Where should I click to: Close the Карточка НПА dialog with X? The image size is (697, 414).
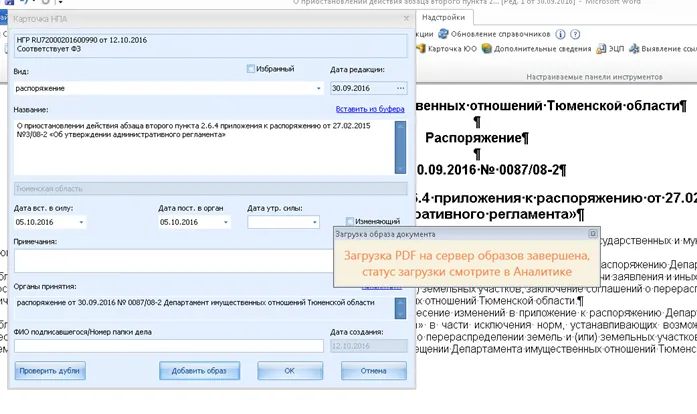click(x=406, y=19)
